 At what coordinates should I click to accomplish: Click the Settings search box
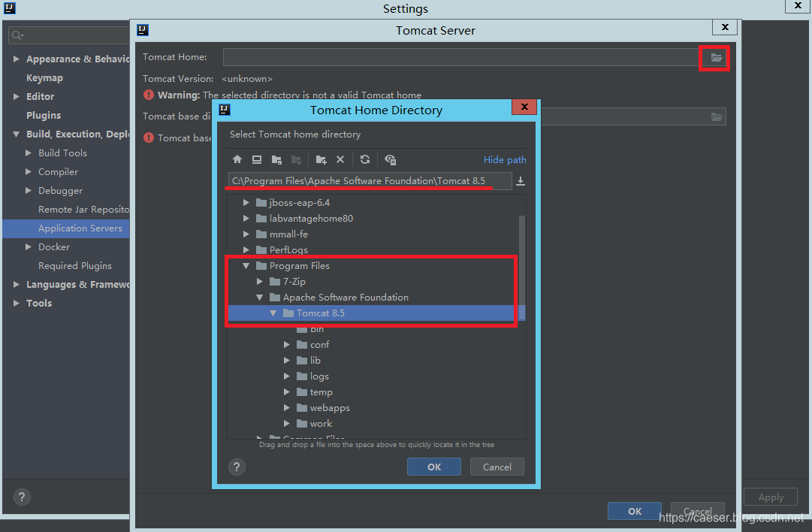pyautogui.click(x=69, y=35)
